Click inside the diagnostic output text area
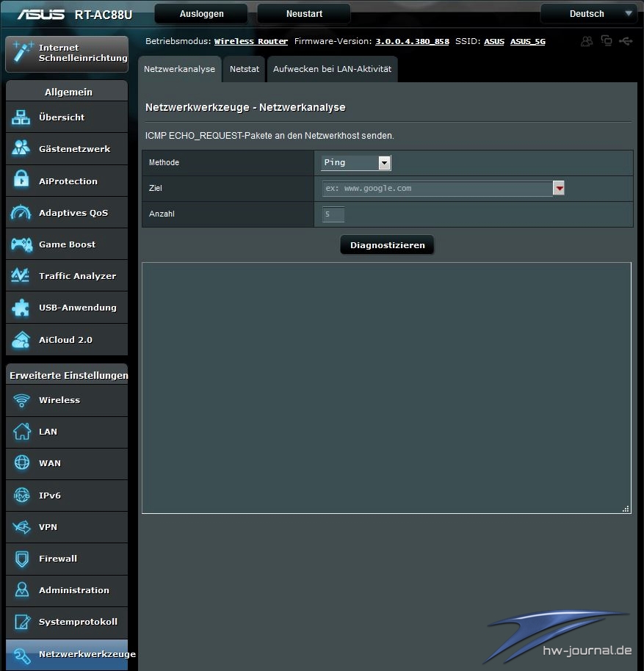Viewport: 644px width, 671px height. coord(386,388)
